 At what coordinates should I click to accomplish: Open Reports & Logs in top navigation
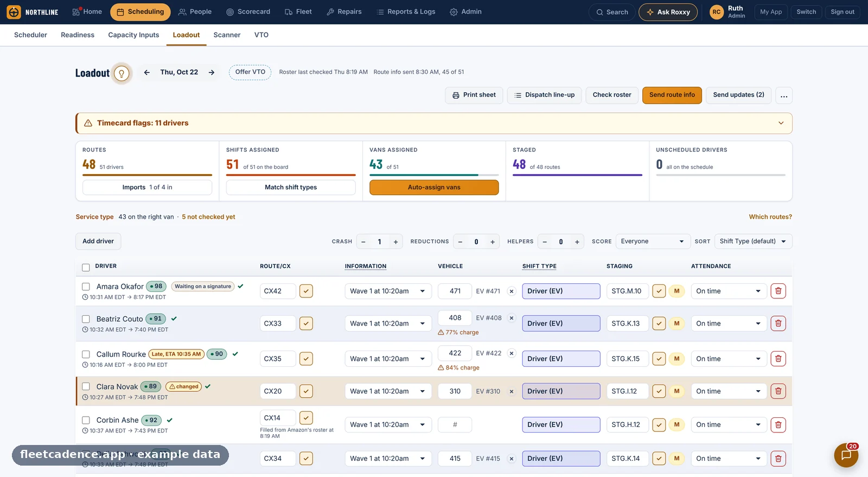(406, 12)
